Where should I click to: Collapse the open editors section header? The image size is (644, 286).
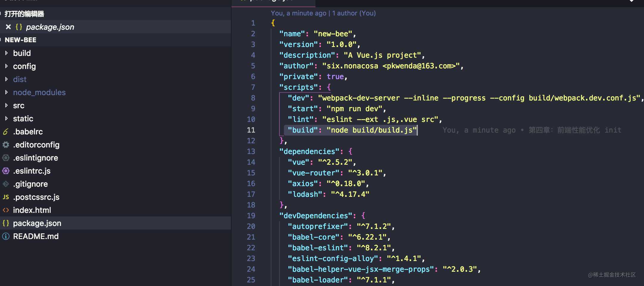pos(115,14)
